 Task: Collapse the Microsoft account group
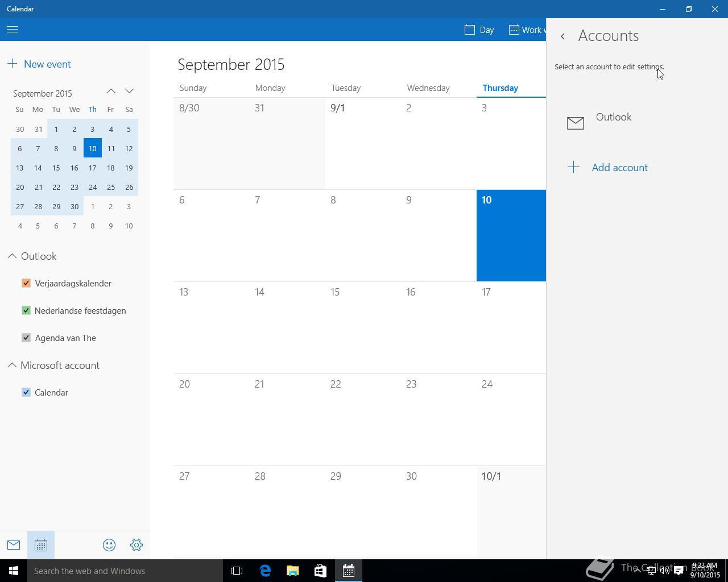pyautogui.click(x=12, y=365)
